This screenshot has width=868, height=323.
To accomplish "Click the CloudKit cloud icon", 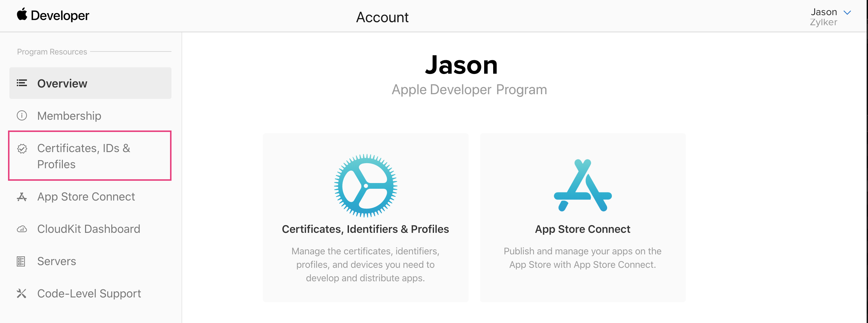I will point(22,229).
